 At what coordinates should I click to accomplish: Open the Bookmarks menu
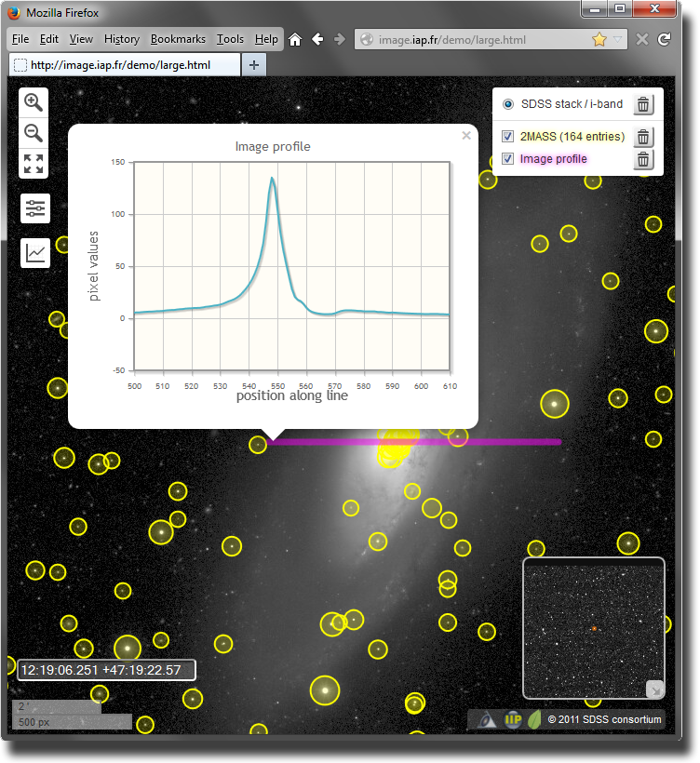tap(178, 39)
